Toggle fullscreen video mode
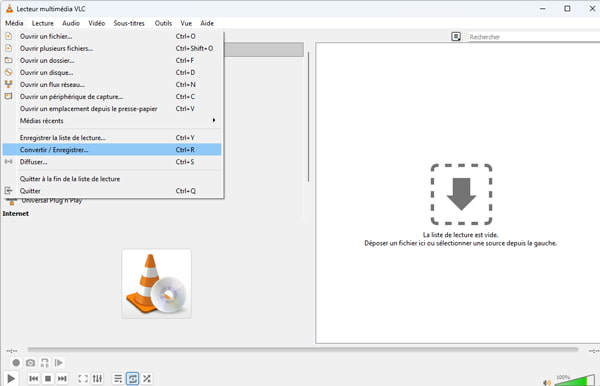Screen dimensions: 600x386 click(x=83, y=378)
